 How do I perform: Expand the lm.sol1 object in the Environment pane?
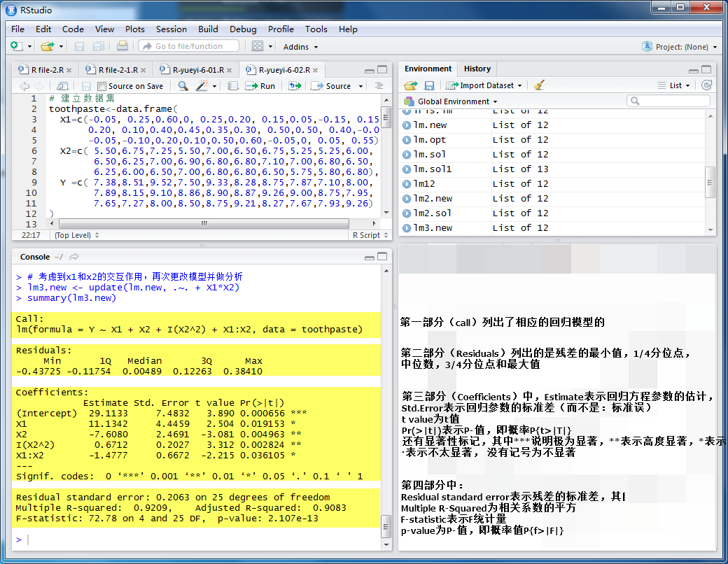tap(407, 169)
